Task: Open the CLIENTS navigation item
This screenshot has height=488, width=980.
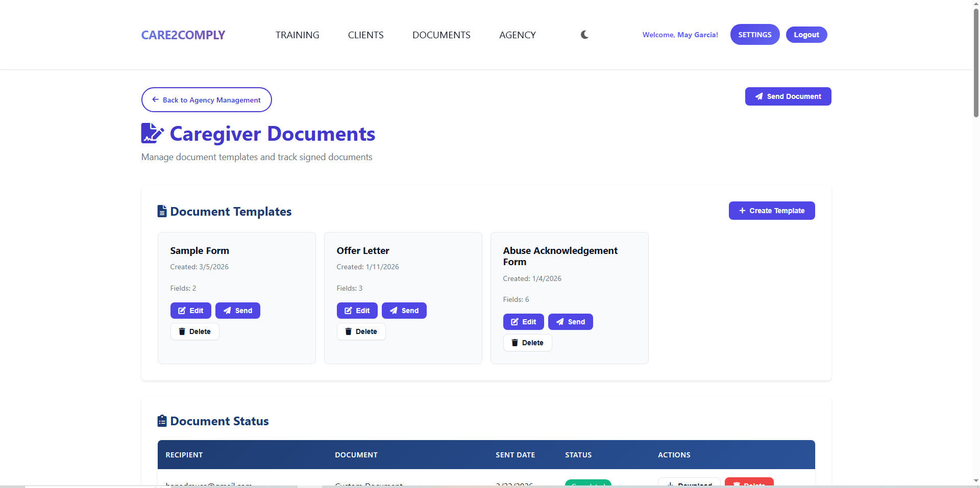Action: pyautogui.click(x=365, y=34)
